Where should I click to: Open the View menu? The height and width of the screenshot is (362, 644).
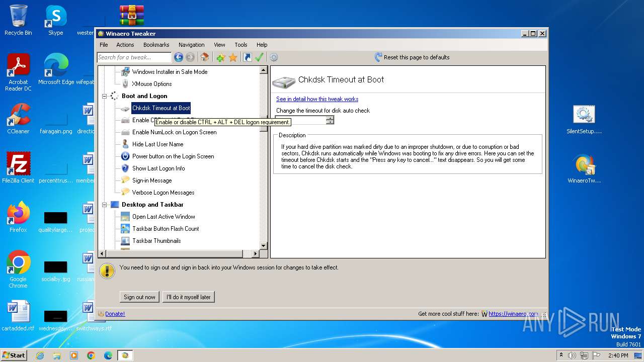click(x=219, y=45)
